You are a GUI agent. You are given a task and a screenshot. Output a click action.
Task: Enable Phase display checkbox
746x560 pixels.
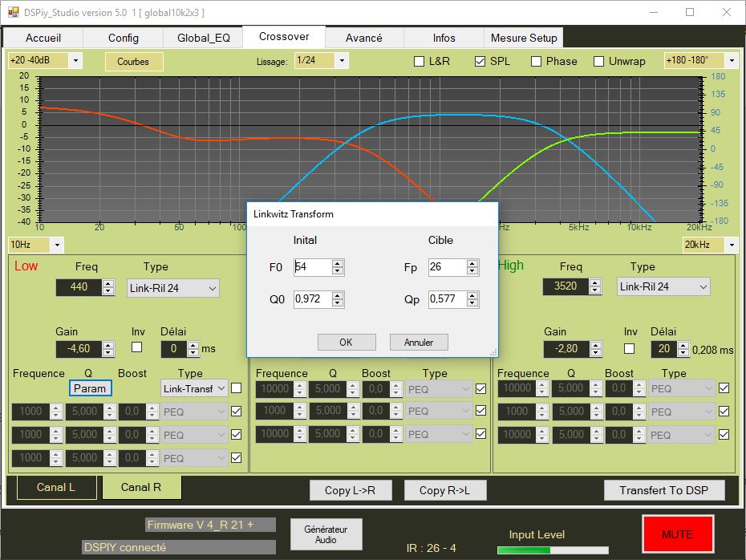point(536,61)
